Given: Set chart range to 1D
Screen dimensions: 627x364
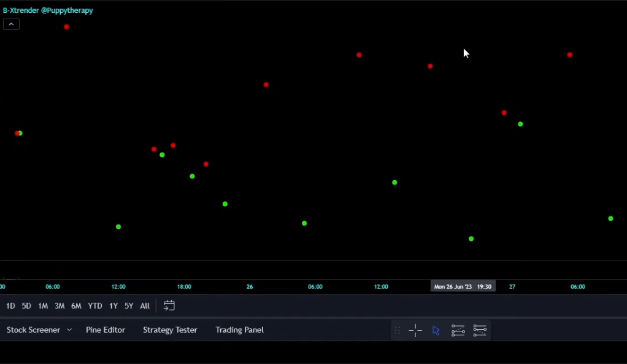Looking at the screenshot, I should click(x=10, y=306).
